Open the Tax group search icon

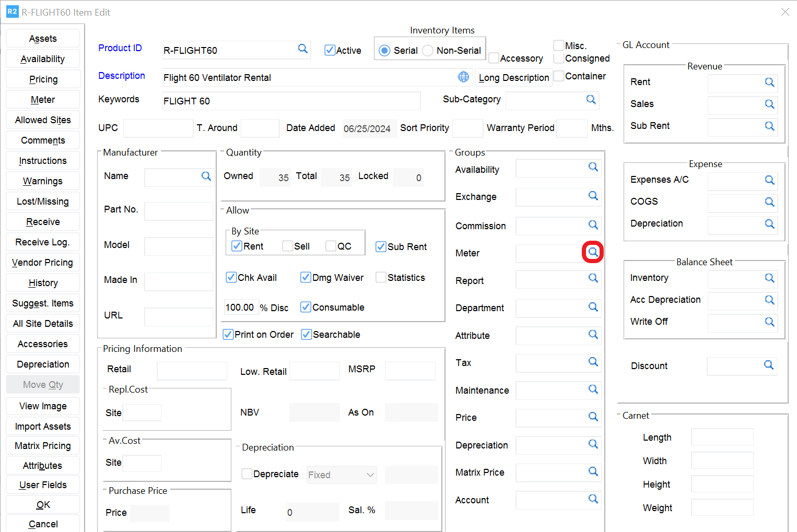coord(593,362)
